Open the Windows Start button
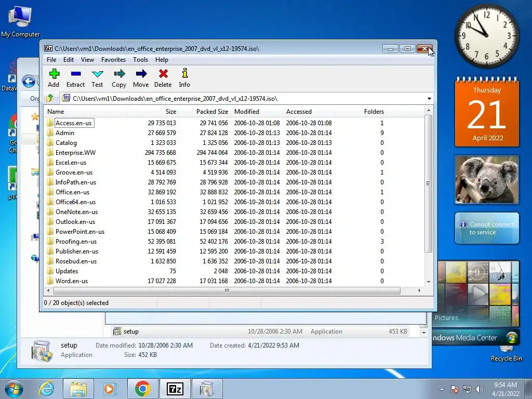Screen dimensions: 532x399 click(14, 389)
